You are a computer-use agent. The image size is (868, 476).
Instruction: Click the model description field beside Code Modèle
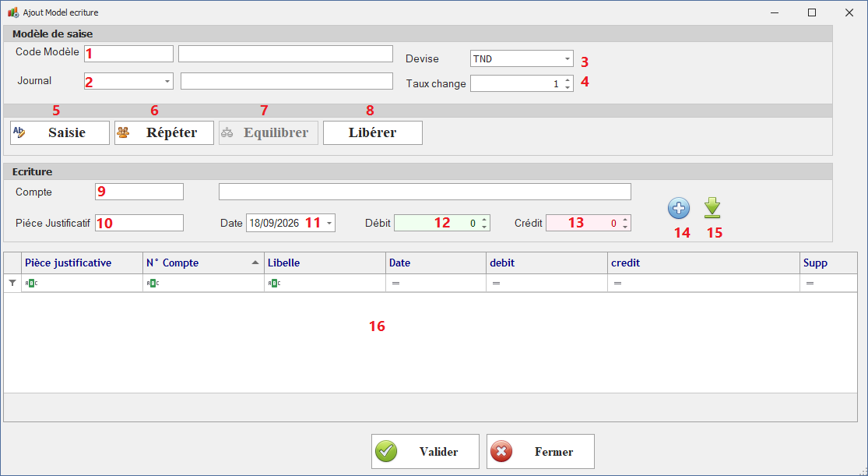(286, 54)
